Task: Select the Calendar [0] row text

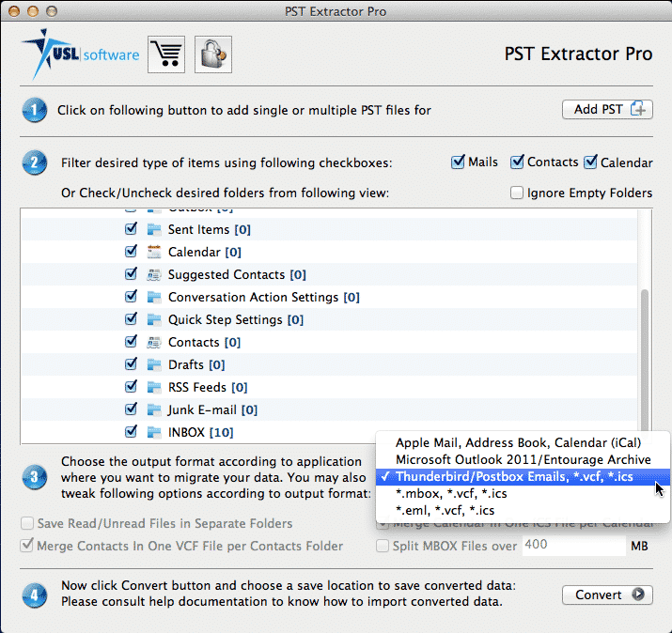Action: [205, 252]
